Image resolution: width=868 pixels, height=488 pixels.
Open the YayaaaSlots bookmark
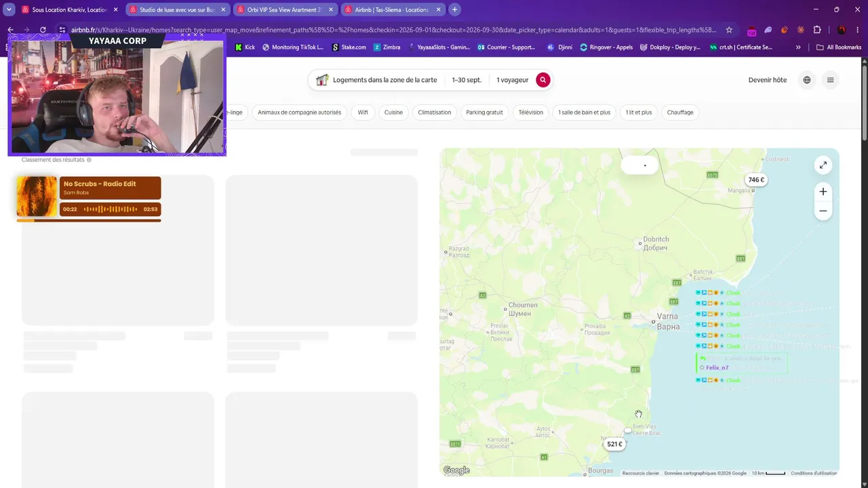[x=439, y=47]
